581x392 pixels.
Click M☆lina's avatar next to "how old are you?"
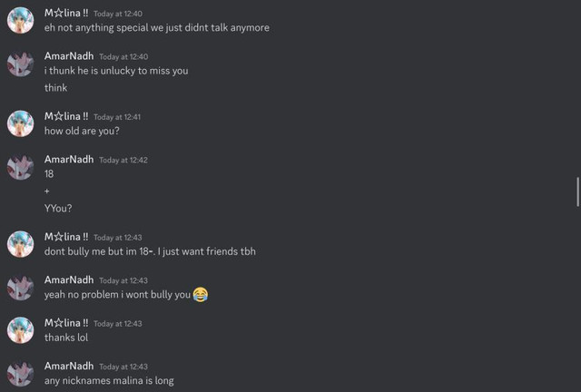(x=20, y=123)
